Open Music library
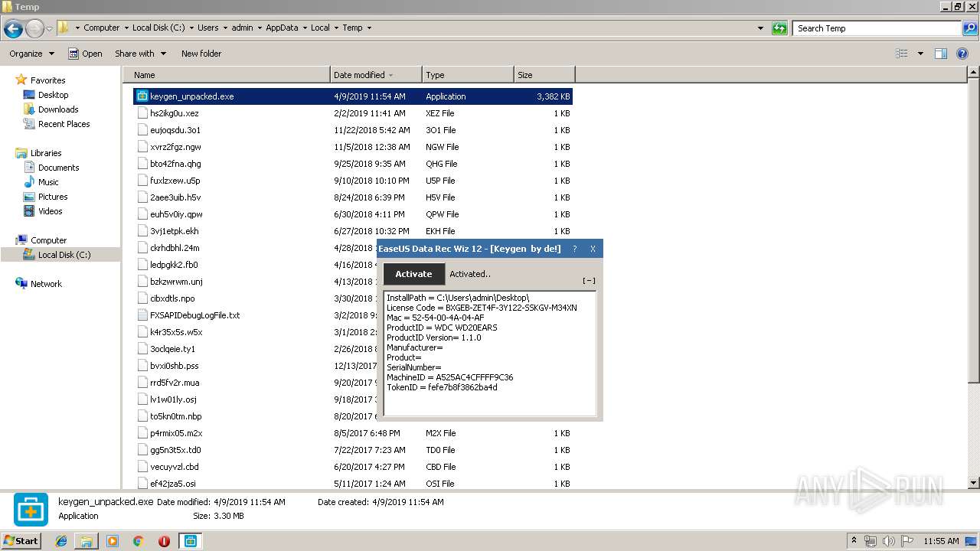Viewport: 980px width, 551px height. pyautogui.click(x=48, y=182)
